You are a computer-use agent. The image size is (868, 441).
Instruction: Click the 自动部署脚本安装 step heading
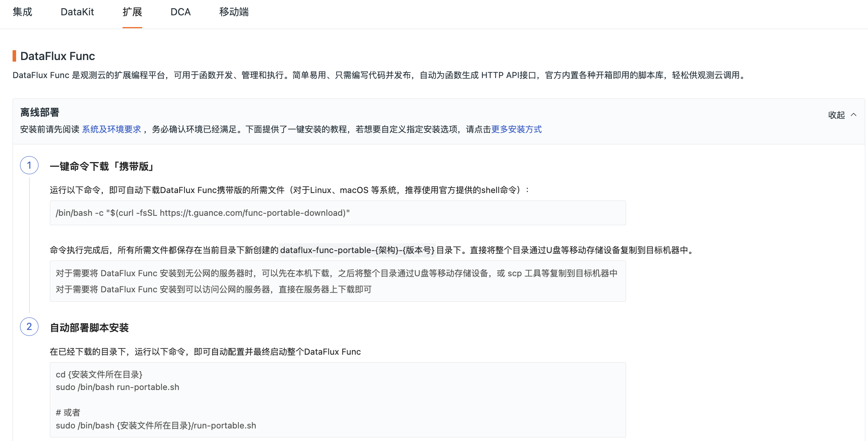click(90, 328)
